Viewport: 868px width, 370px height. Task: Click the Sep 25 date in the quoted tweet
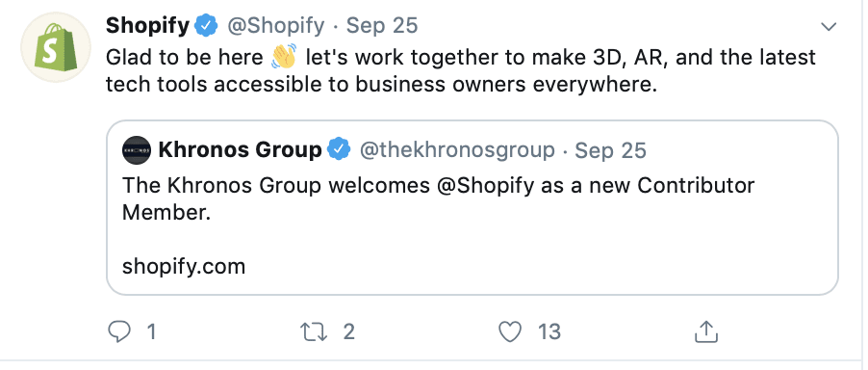point(611,150)
